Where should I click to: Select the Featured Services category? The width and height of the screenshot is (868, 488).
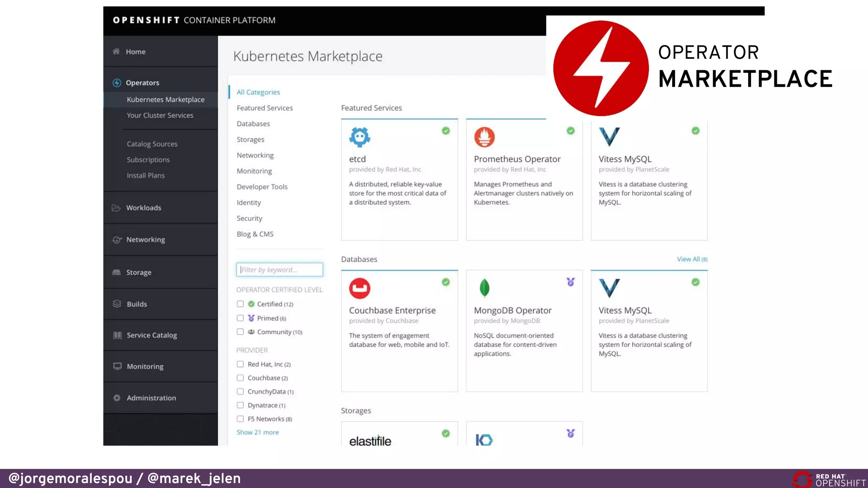pyautogui.click(x=264, y=108)
